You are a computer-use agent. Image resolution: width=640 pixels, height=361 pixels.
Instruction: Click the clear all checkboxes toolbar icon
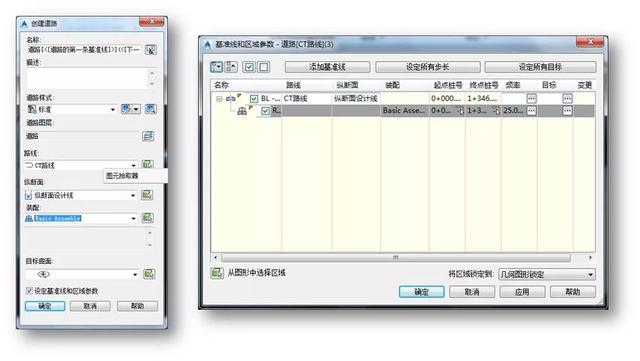(x=264, y=67)
